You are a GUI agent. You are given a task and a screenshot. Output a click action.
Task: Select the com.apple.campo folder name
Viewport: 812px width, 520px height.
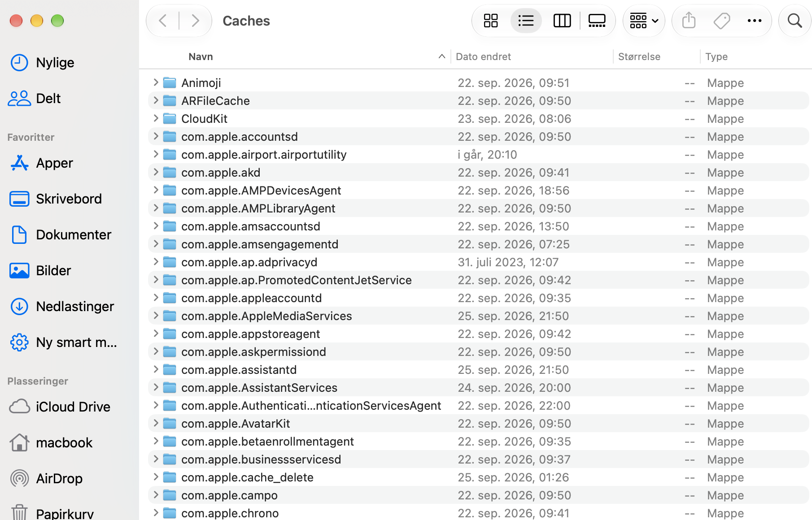coord(229,495)
